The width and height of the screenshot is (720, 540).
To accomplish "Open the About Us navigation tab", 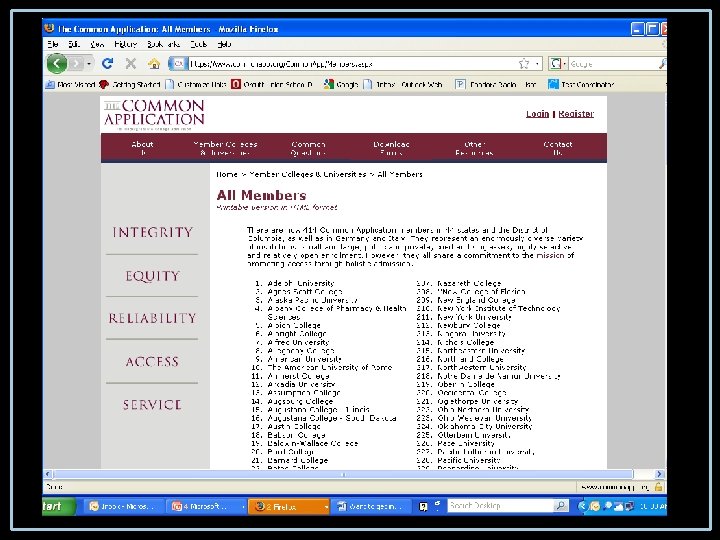I will pyautogui.click(x=142, y=148).
